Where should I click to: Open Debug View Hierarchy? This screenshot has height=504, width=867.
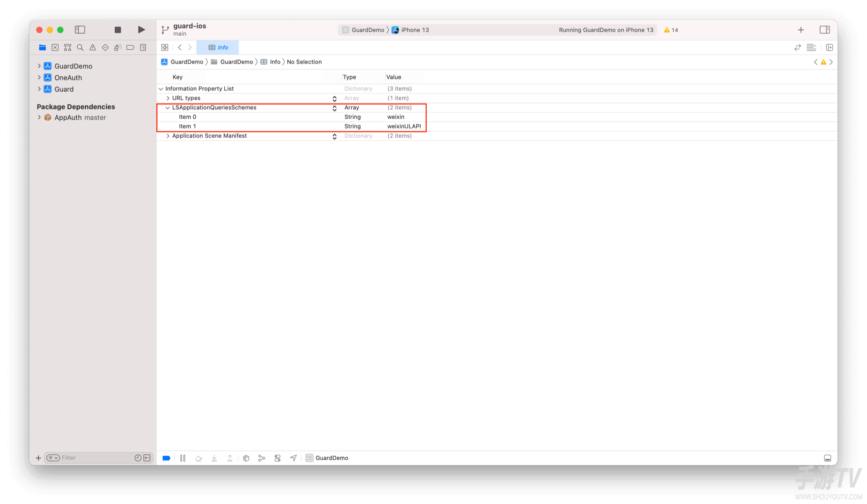click(x=246, y=458)
